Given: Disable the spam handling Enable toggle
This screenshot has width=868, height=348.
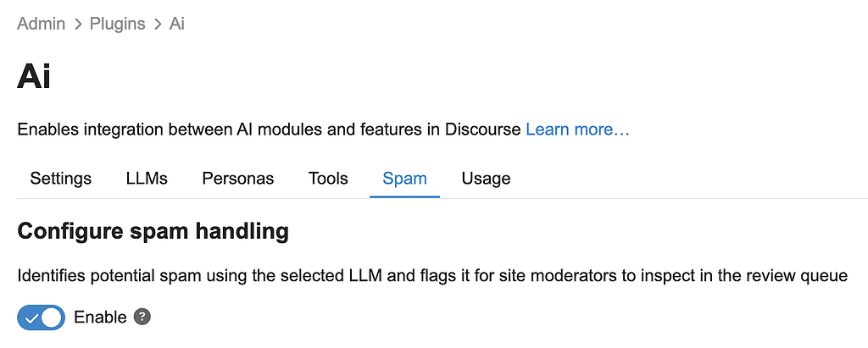Looking at the screenshot, I should pyautogui.click(x=41, y=318).
